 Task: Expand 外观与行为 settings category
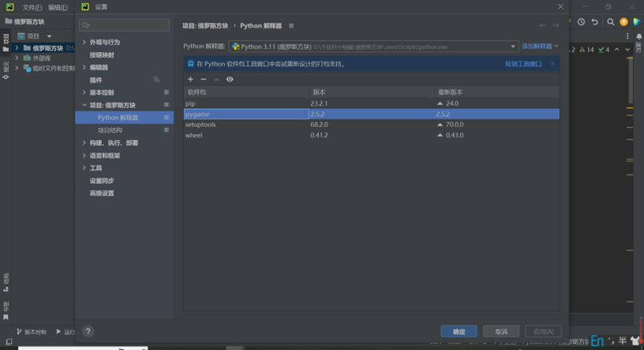coord(84,42)
